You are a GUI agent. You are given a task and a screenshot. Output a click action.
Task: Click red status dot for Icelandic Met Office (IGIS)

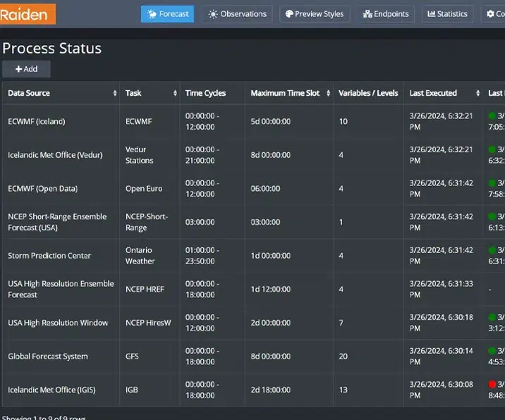tap(492, 384)
